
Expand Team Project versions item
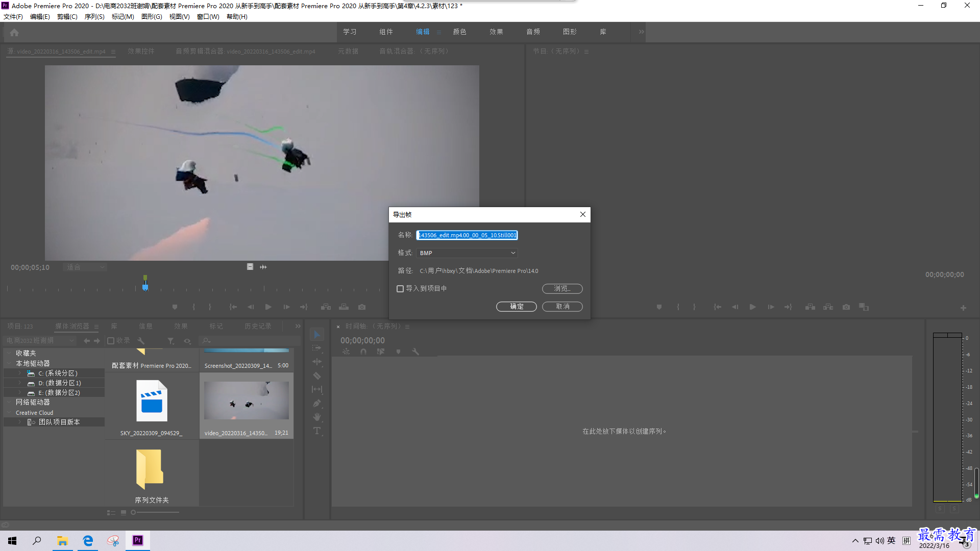pyautogui.click(x=19, y=422)
